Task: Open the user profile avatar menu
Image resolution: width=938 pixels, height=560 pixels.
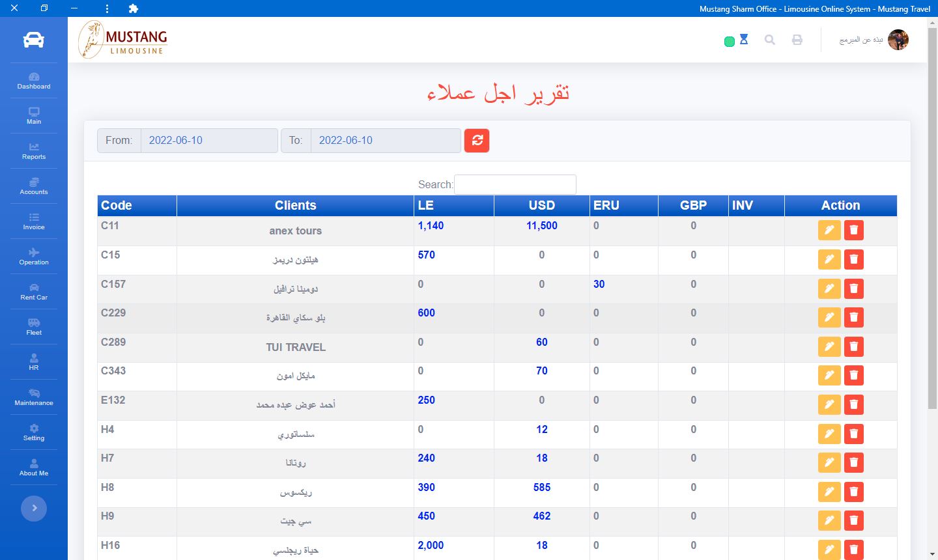Action: tap(898, 40)
